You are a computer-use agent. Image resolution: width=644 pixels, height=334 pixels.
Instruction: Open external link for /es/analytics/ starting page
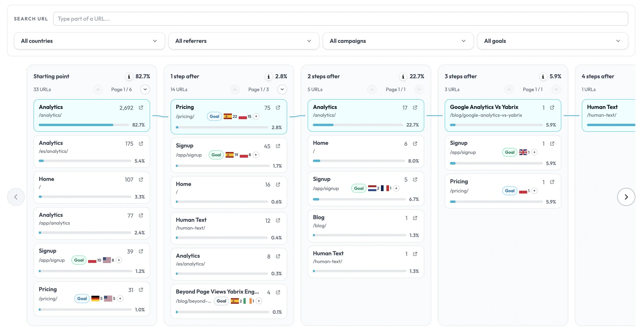pyautogui.click(x=141, y=144)
